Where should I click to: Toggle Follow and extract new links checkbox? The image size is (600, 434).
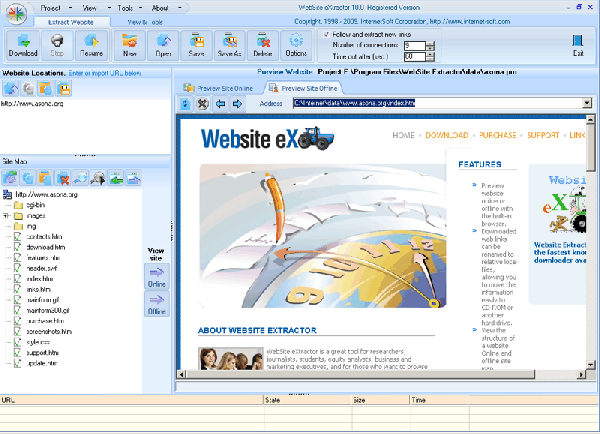pyautogui.click(x=326, y=34)
